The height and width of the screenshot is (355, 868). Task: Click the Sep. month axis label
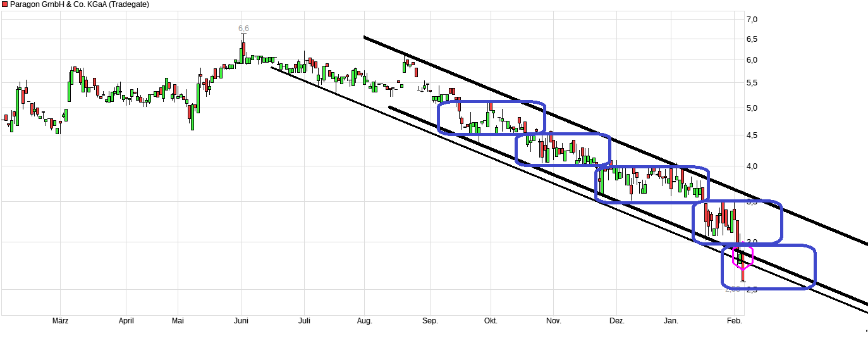point(430,321)
